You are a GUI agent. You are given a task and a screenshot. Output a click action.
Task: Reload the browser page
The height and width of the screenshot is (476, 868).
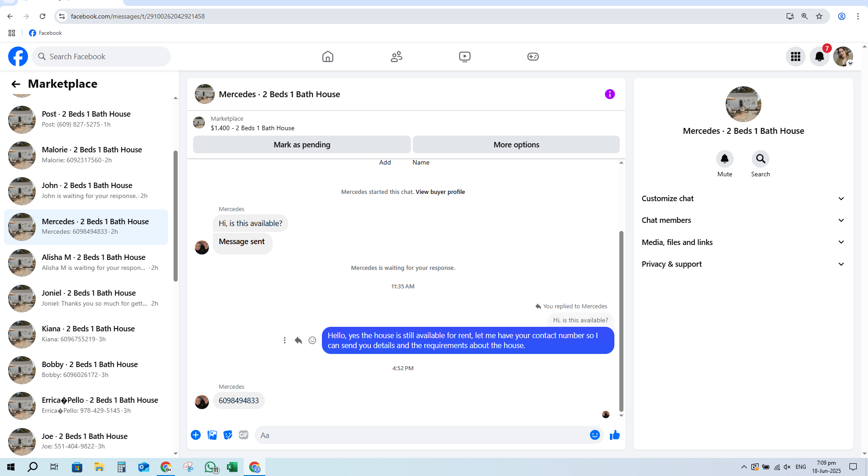tap(42, 16)
